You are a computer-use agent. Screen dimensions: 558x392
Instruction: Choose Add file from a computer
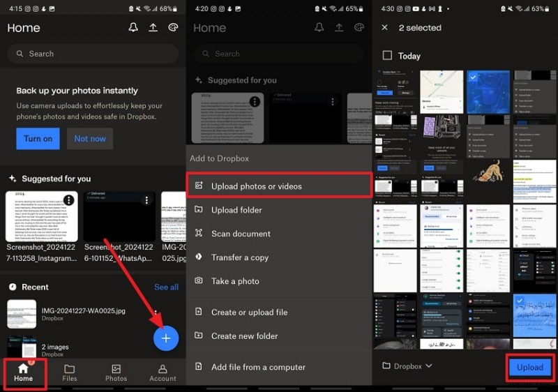coord(279,367)
